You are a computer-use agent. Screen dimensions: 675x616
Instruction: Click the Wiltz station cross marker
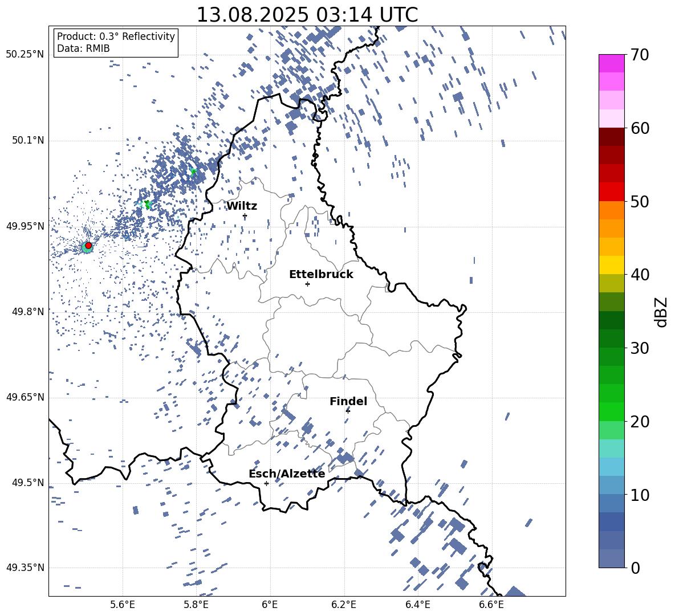(x=245, y=216)
